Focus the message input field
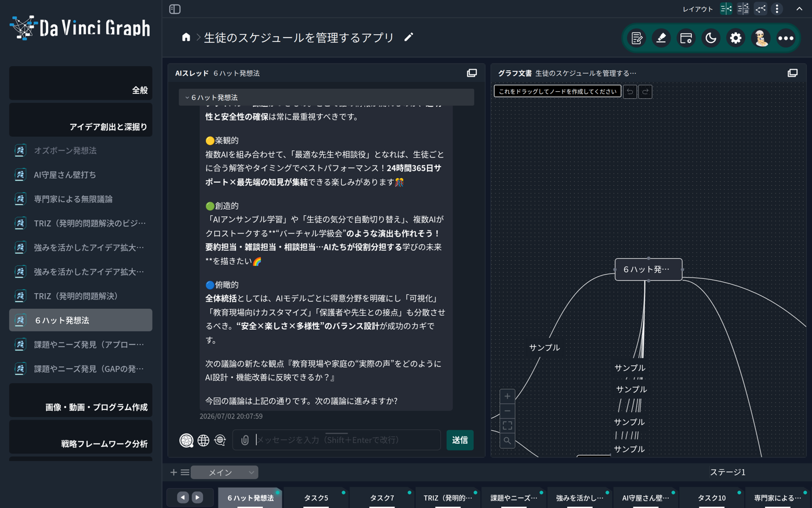Viewport: 812px width, 508px height. click(346, 440)
